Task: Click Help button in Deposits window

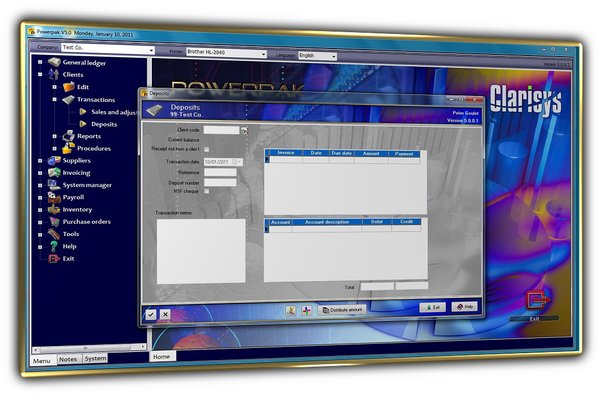Action: [465, 307]
